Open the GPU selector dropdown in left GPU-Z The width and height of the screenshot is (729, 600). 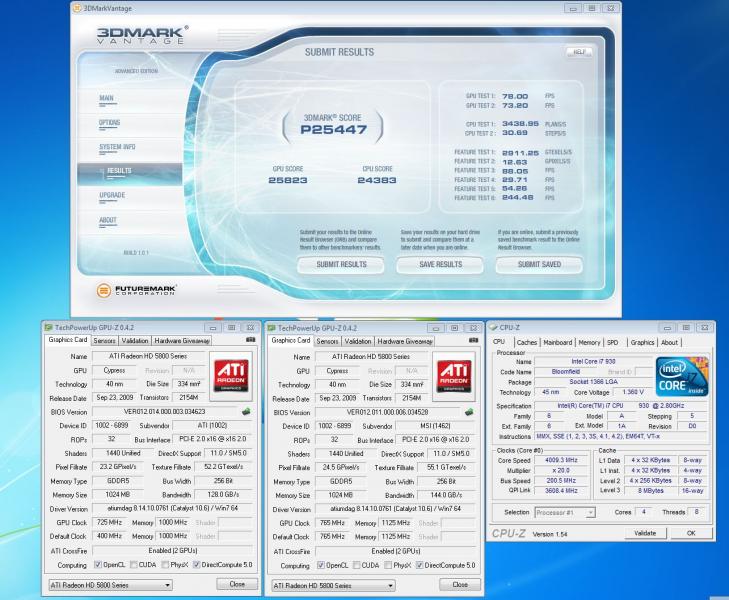pos(111,585)
